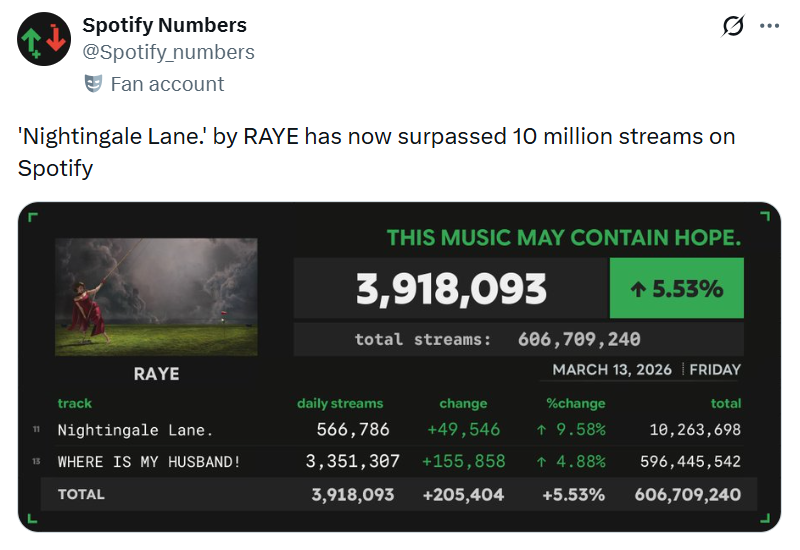Click track number 13 beside WHERE IS MY HUSBAND!
This screenshot has width=800, height=550.
[x=36, y=461]
